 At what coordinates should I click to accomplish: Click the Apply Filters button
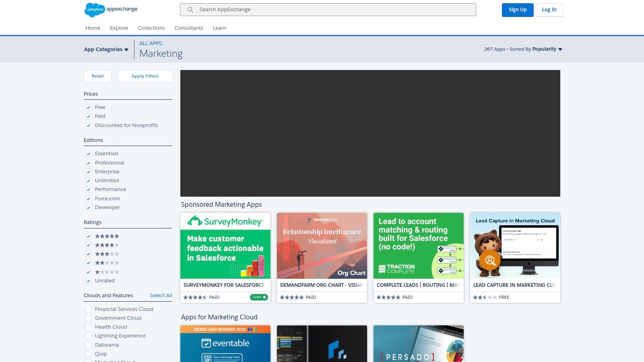[145, 76]
